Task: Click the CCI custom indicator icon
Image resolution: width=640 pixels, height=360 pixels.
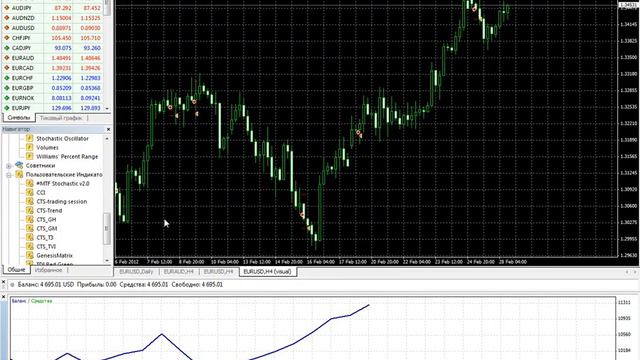Action: point(29,192)
